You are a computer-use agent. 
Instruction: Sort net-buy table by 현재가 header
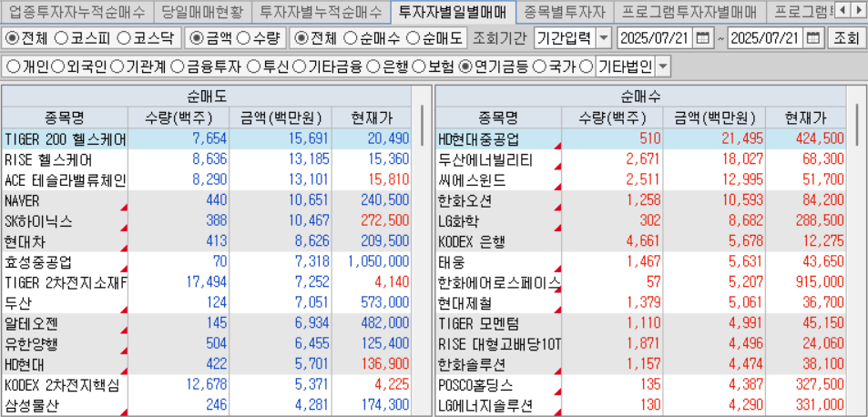[805, 117]
